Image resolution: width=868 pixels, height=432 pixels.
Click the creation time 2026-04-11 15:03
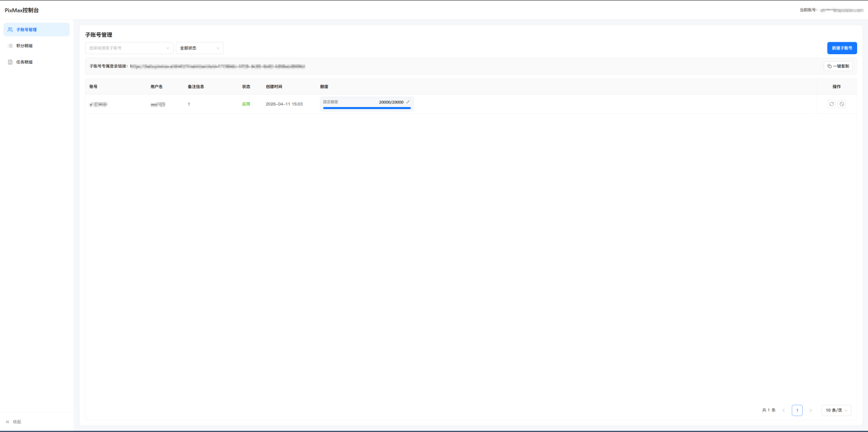tap(284, 104)
